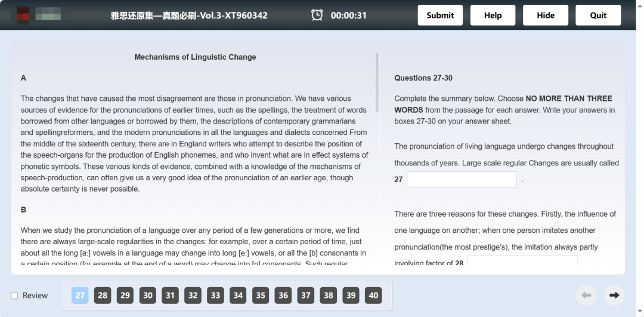Jump to question 27
The image size is (644, 317).
(80, 295)
